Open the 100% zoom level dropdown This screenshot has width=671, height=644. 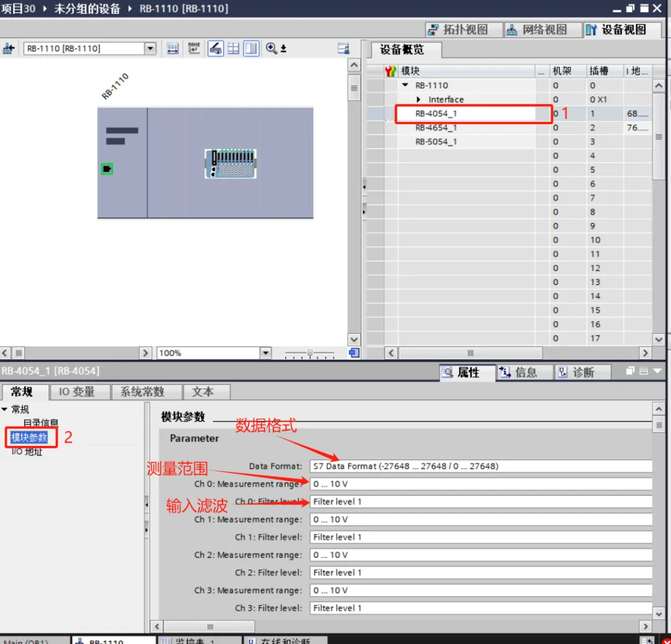click(266, 353)
